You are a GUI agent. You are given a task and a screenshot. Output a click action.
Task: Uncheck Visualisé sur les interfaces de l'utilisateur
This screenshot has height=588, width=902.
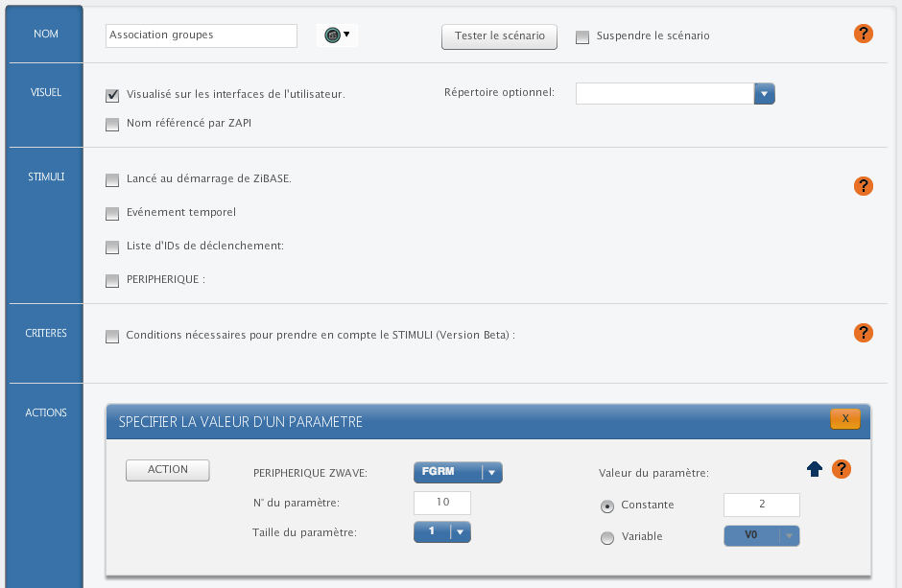pyautogui.click(x=112, y=95)
